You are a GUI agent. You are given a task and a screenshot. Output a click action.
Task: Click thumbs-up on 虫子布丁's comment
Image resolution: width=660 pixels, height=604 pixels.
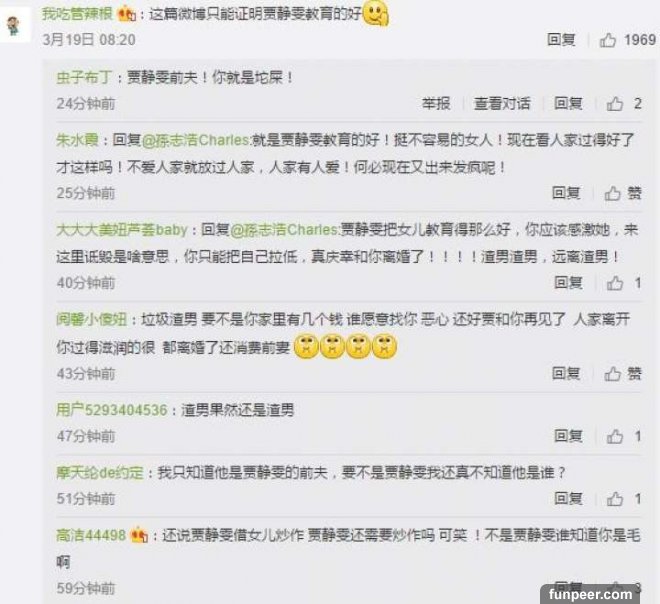615,103
